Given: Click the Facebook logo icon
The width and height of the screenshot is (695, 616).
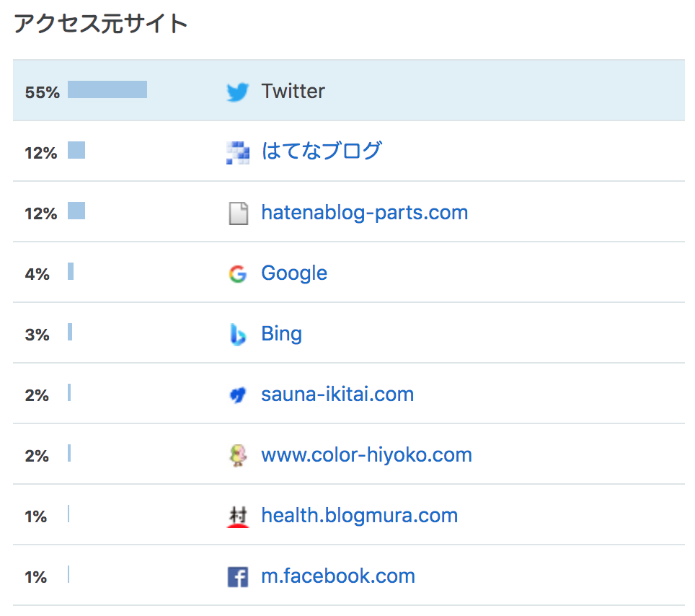Looking at the screenshot, I should pyautogui.click(x=238, y=577).
